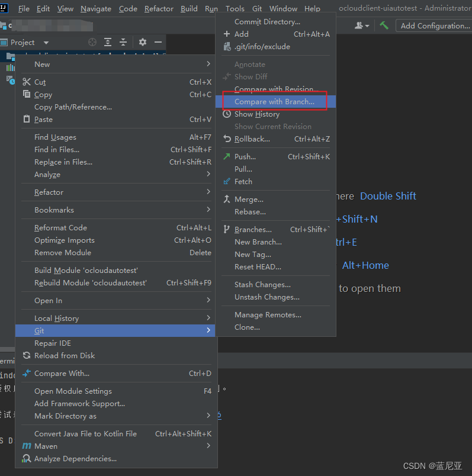
Task: Select Unstash Changes... option
Action: (275, 297)
